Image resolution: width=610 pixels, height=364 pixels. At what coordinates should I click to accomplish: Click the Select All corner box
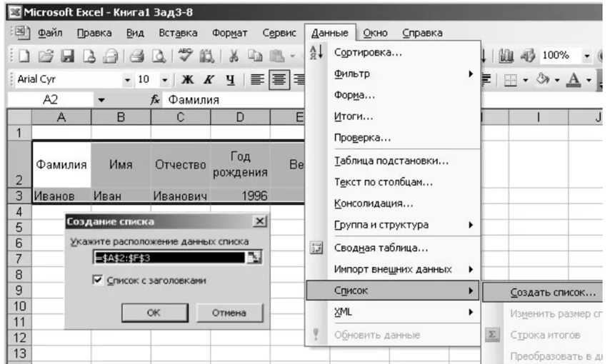click(x=19, y=117)
